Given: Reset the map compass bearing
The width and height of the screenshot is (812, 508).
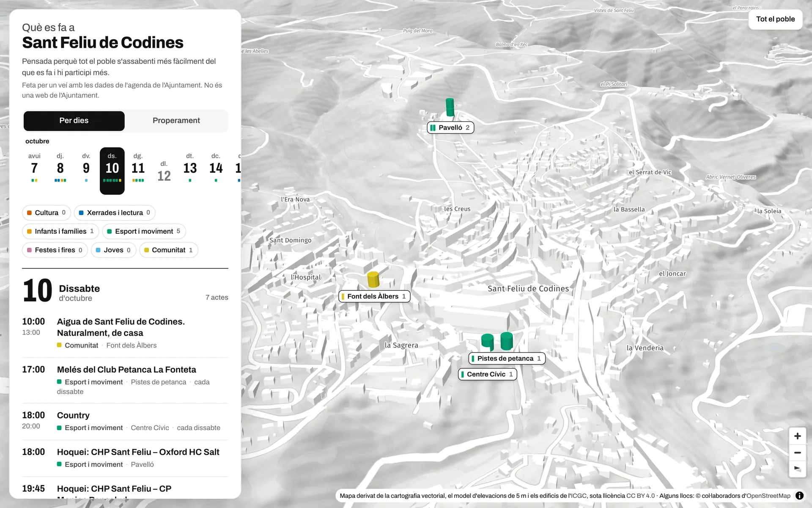Looking at the screenshot, I should [x=797, y=469].
